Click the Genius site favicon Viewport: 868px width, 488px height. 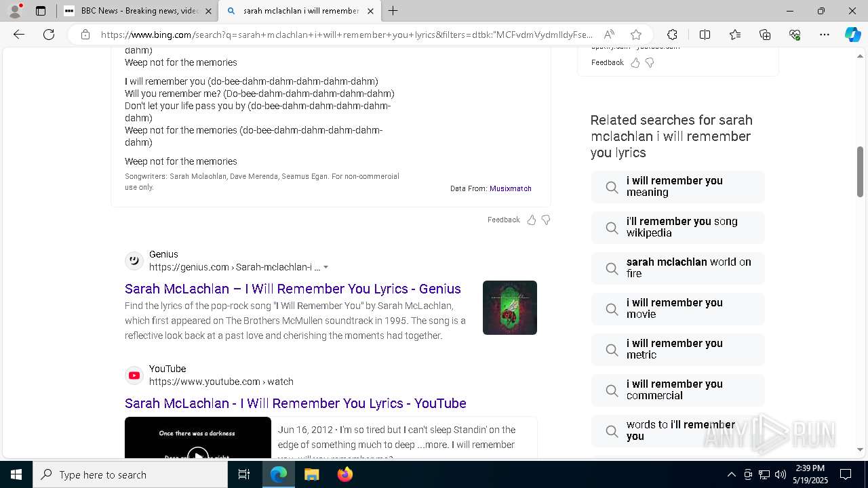tap(134, 260)
